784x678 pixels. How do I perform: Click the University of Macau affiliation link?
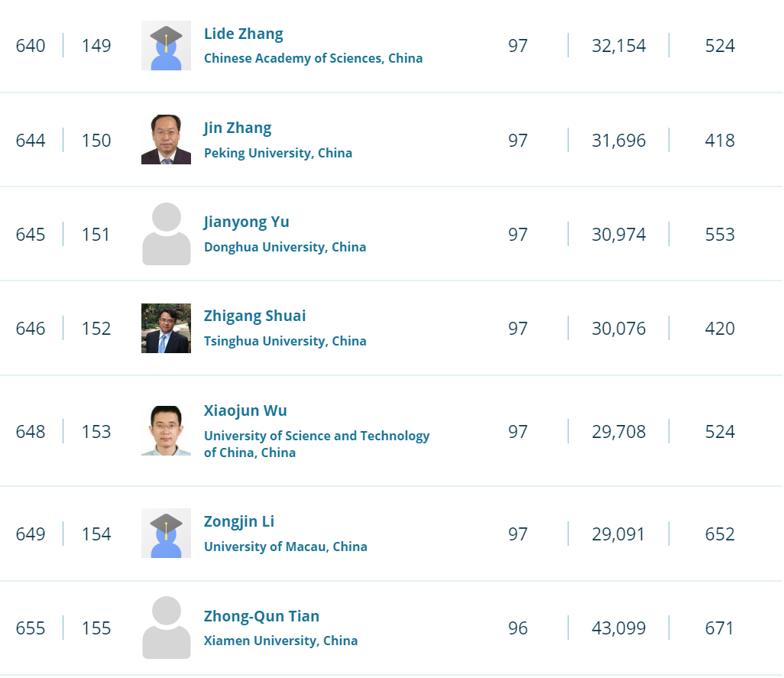[285, 547]
